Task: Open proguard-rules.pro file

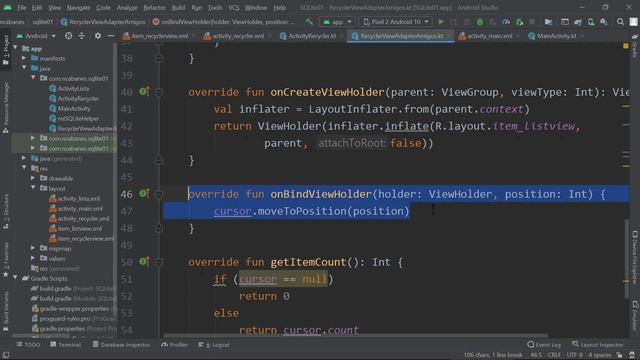Action: click(65, 318)
